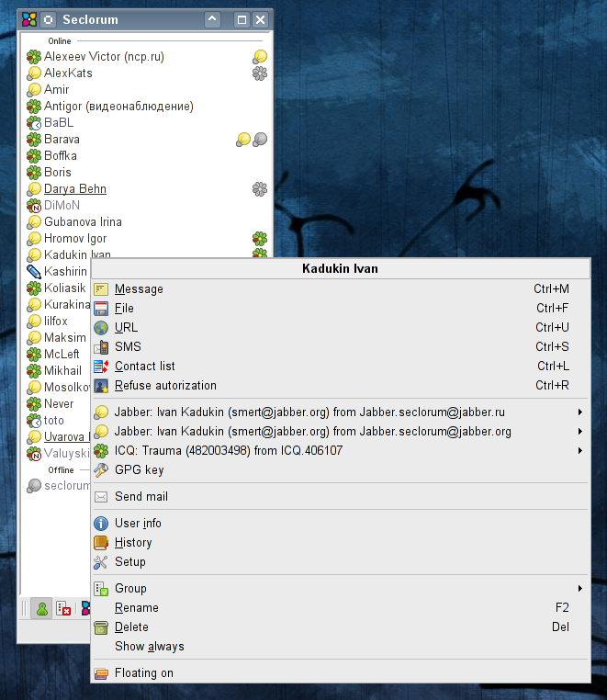Screen dimensions: 607x700
Task: Expand the Jabber jabber.ru submenu
Action: coord(341,412)
